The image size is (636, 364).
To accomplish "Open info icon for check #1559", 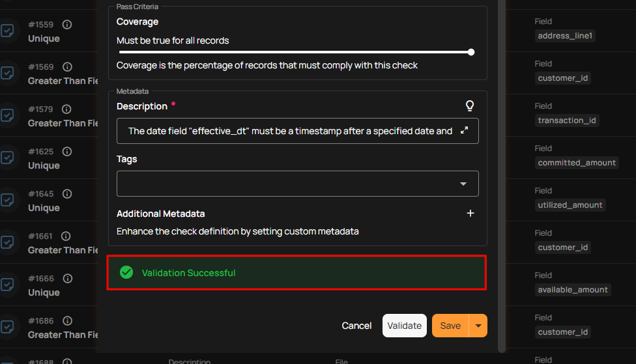I will pyautogui.click(x=67, y=25).
